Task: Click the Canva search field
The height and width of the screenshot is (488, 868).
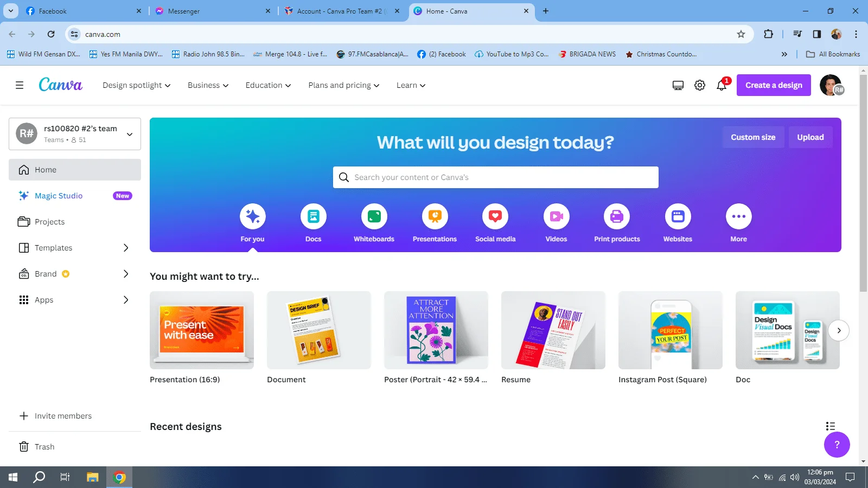Action: pyautogui.click(x=496, y=177)
